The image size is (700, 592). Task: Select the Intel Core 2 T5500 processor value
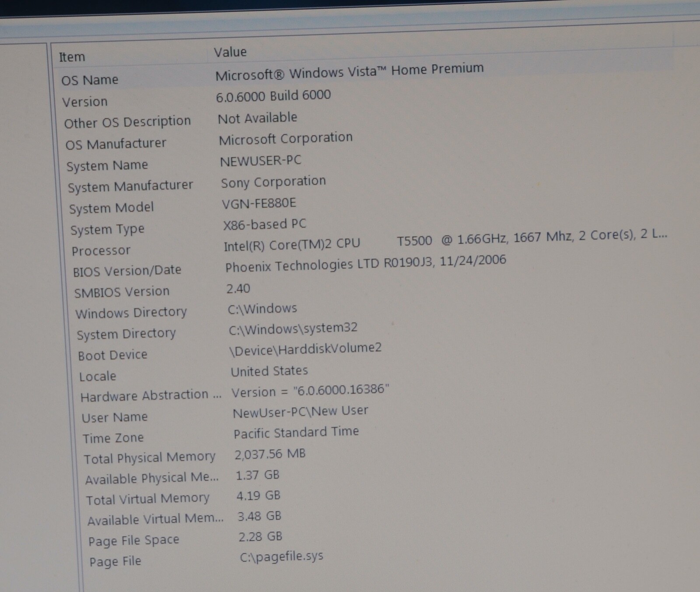[x=445, y=240]
